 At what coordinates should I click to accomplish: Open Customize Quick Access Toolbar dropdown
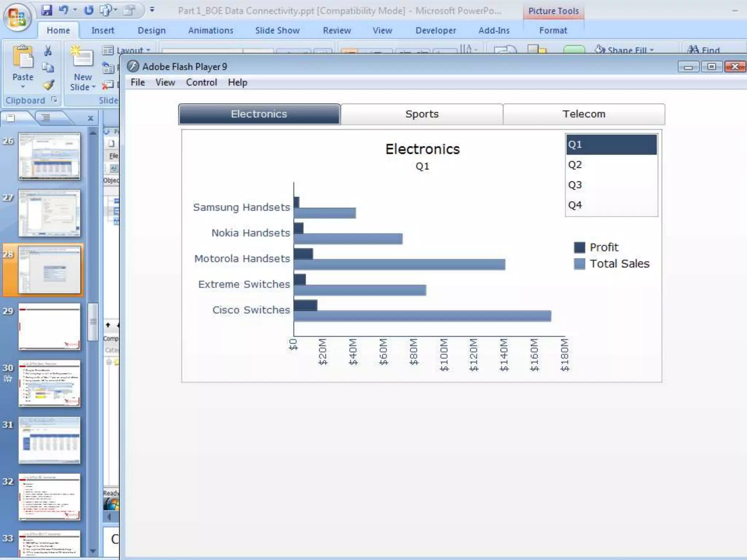click(152, 10)
